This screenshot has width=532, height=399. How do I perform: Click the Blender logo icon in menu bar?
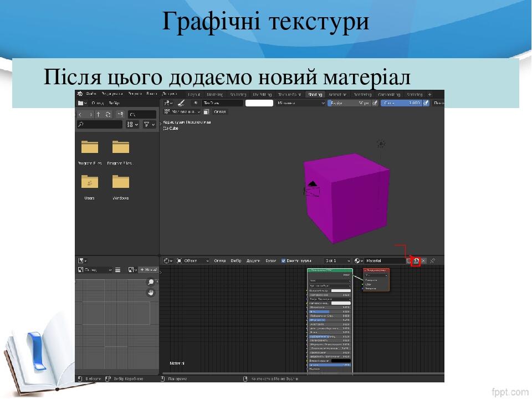tap(80, 94)
